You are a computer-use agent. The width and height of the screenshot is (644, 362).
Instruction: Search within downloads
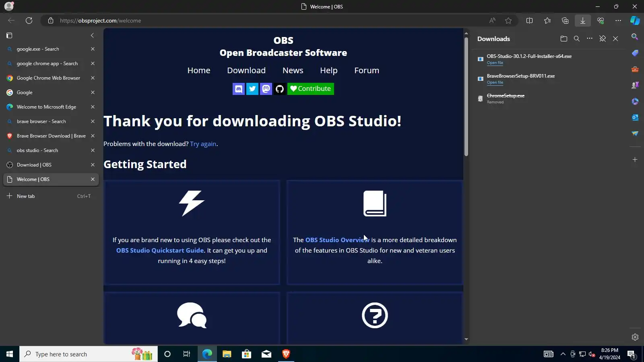577,39
